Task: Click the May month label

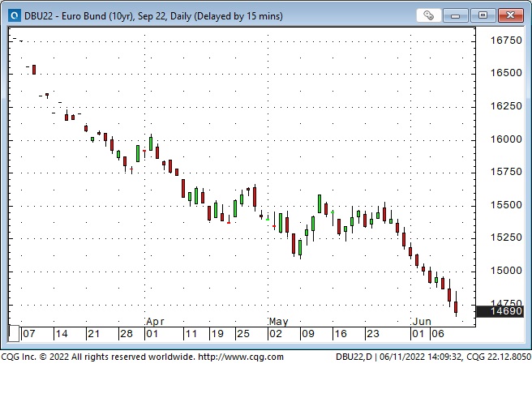Action: pos(278,321)
